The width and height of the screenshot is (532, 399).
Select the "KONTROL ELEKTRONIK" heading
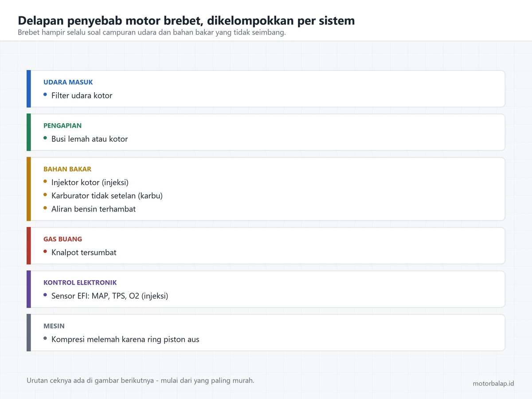coord(80,282)
